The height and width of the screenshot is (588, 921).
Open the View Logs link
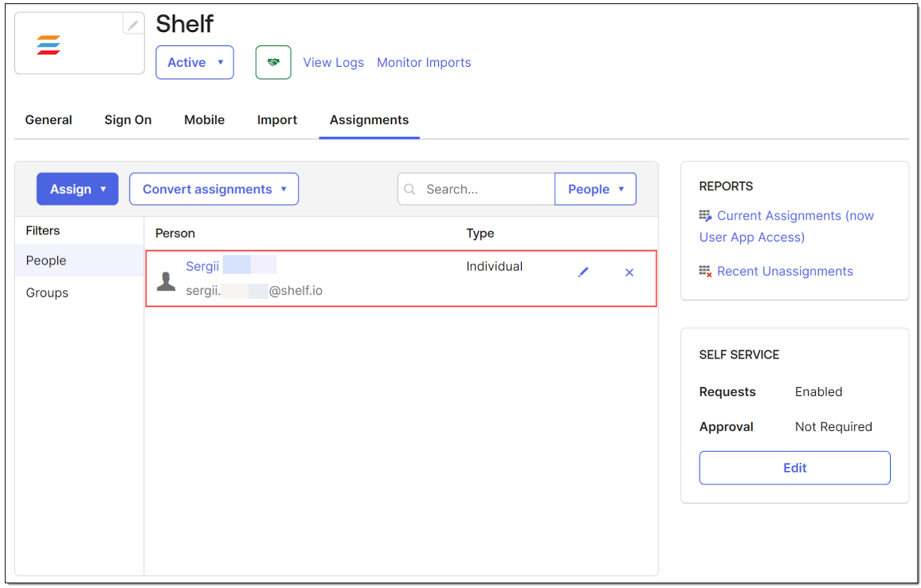(x=333, y=62)
